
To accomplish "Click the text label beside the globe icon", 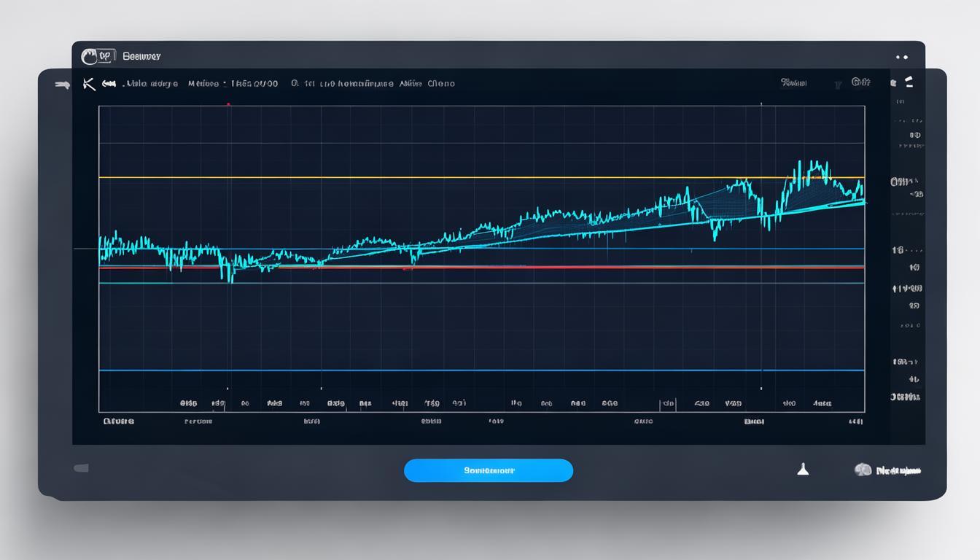I will tap(898, 471).
